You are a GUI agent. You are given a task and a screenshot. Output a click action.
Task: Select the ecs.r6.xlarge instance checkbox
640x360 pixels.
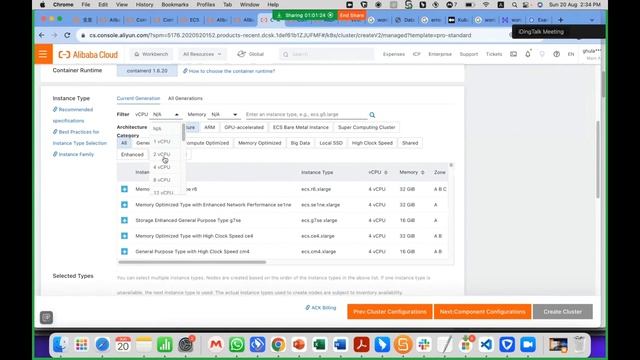point(124,189)
